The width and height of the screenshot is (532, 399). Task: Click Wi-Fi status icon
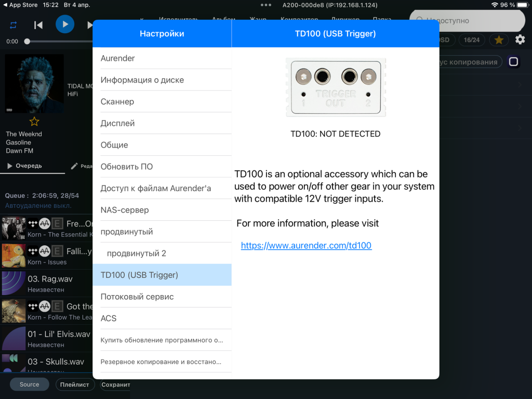[495, 5]
